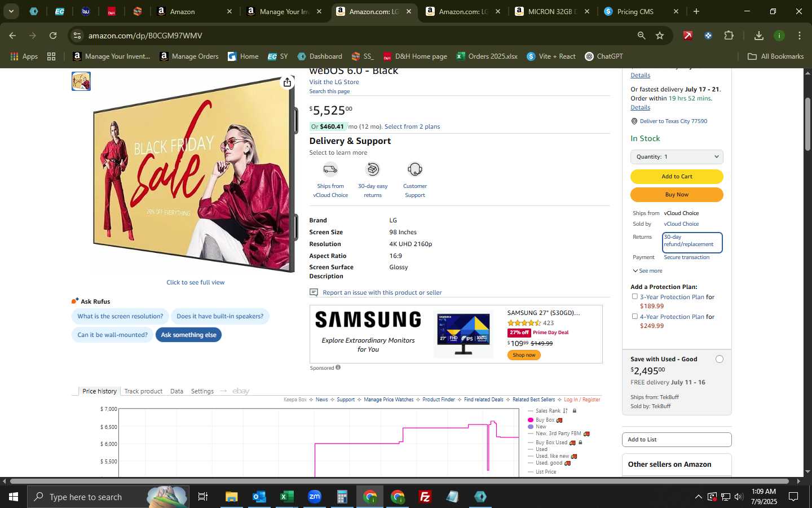Open Calculator from taskbar
The width and height of the screenshot is (812, 508).
pos(342,497)
